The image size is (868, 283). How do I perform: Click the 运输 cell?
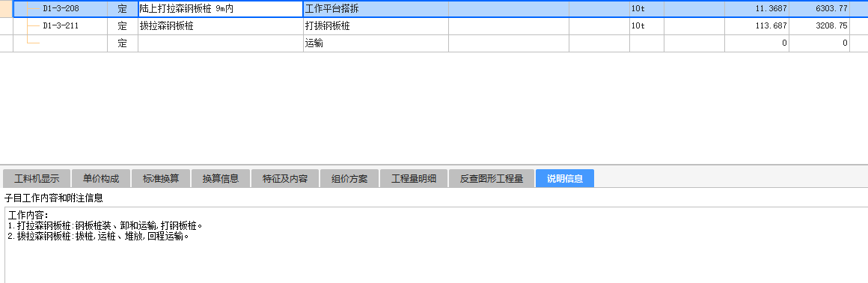pos(376,43)
